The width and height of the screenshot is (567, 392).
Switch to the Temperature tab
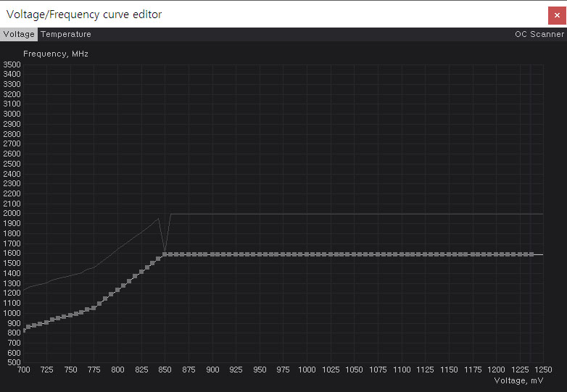tap(66, 34)
